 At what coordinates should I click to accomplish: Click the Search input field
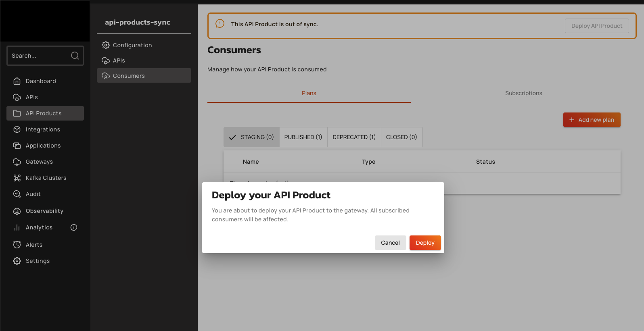pos(39,56)
